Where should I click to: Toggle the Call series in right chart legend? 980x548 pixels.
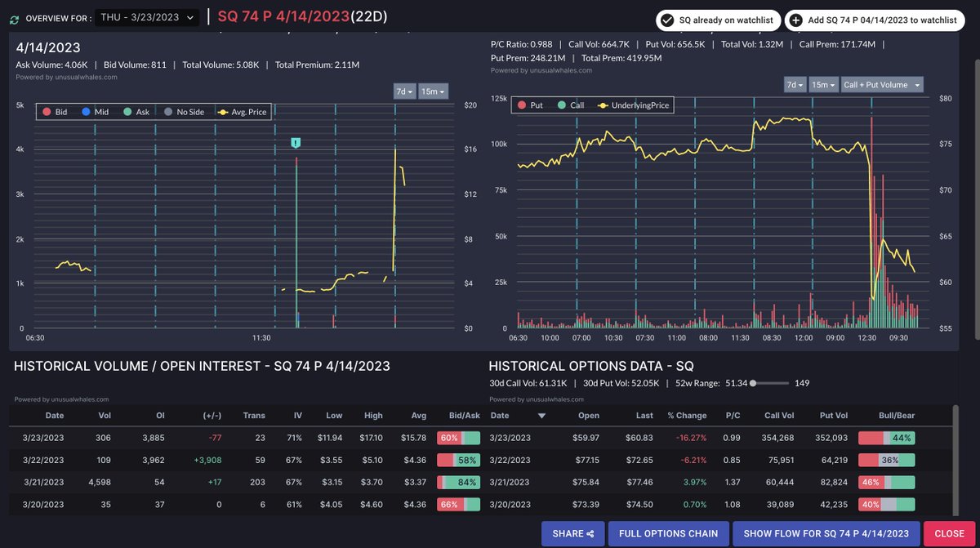[x=569, y=105]
